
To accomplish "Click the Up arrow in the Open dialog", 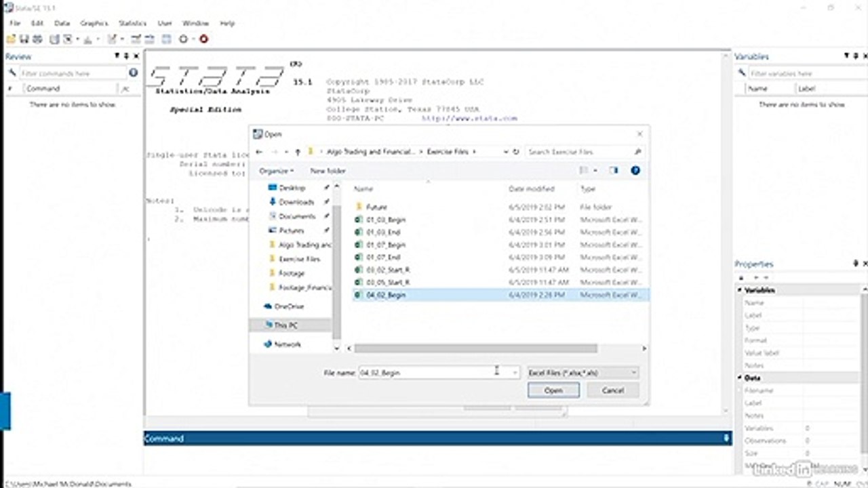I will 298,152.
